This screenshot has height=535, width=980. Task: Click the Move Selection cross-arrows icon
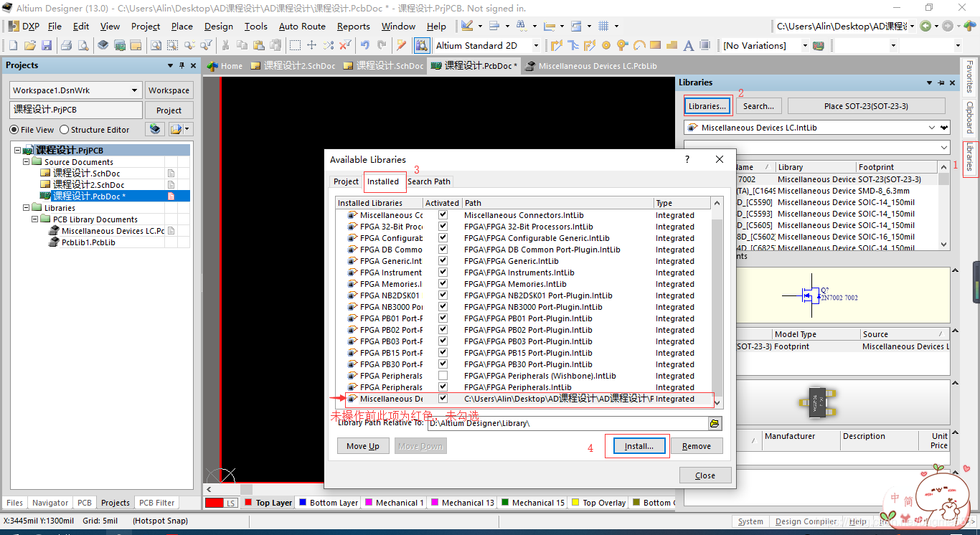point(311,45)
